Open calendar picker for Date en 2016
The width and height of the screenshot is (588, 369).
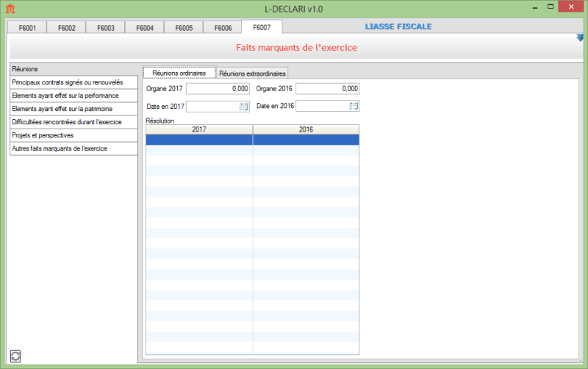click(354, 106)
